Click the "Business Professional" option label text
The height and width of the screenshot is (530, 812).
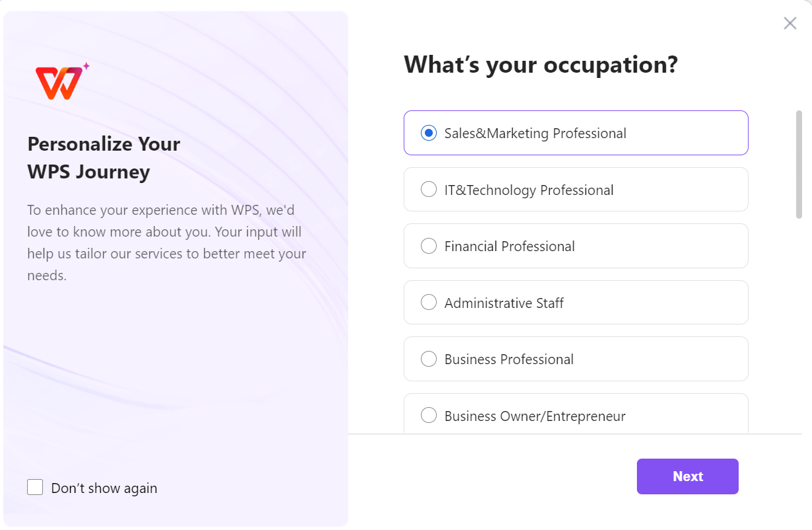pyautogui.click(x=509, y=360)
